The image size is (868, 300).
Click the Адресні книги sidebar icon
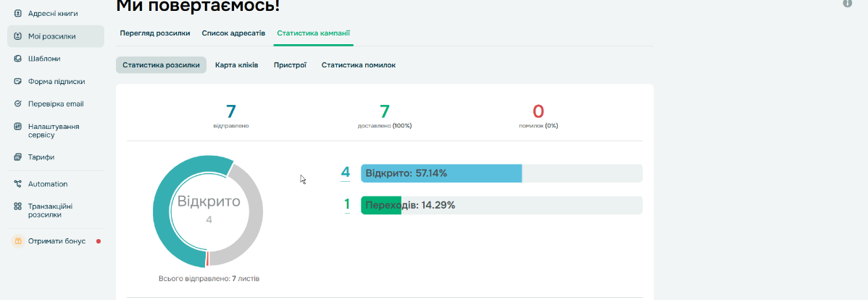click(x=17, y=14)
